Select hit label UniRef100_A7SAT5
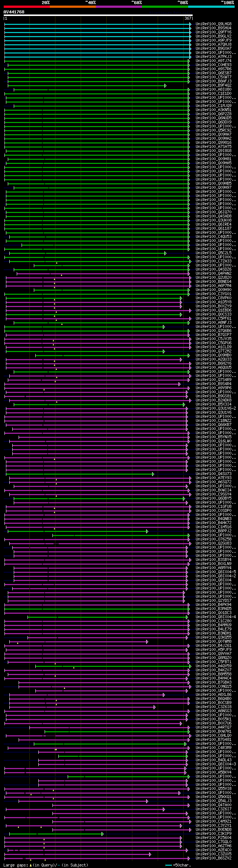This screenshot has width=238, height=868. [213, 147]
